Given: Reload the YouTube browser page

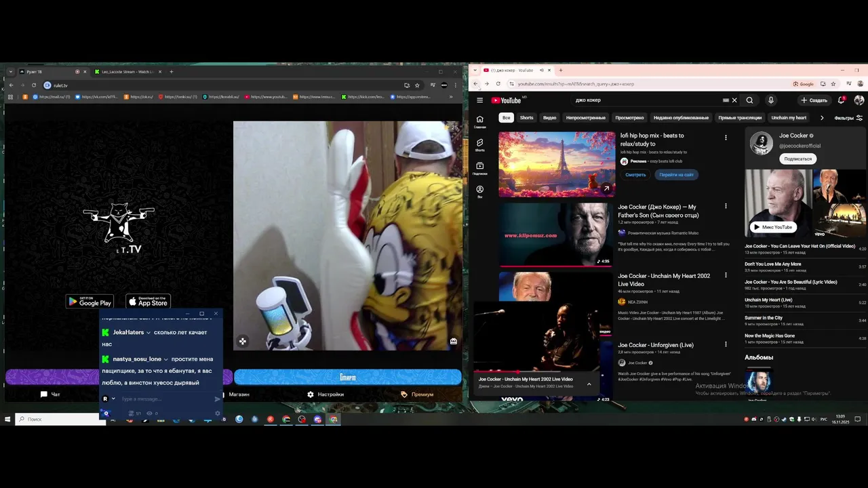Looking at the screenshot, I should (498, 84).
